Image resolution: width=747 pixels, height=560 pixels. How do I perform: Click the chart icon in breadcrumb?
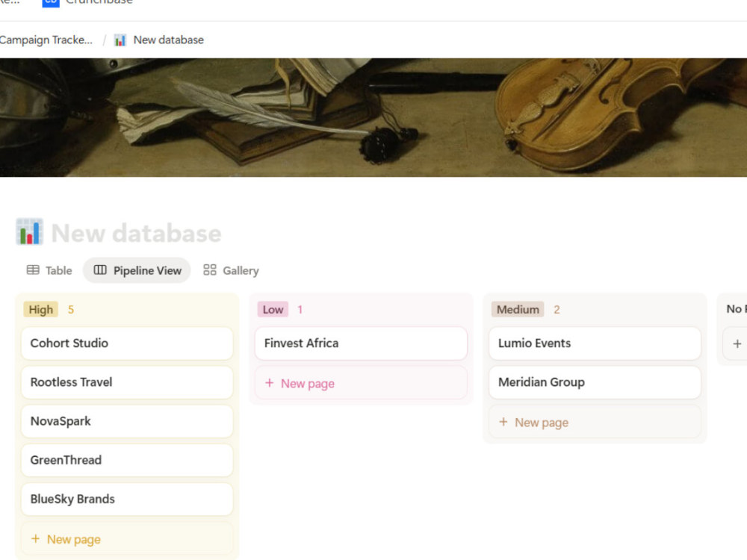click(x=120, y=40)
